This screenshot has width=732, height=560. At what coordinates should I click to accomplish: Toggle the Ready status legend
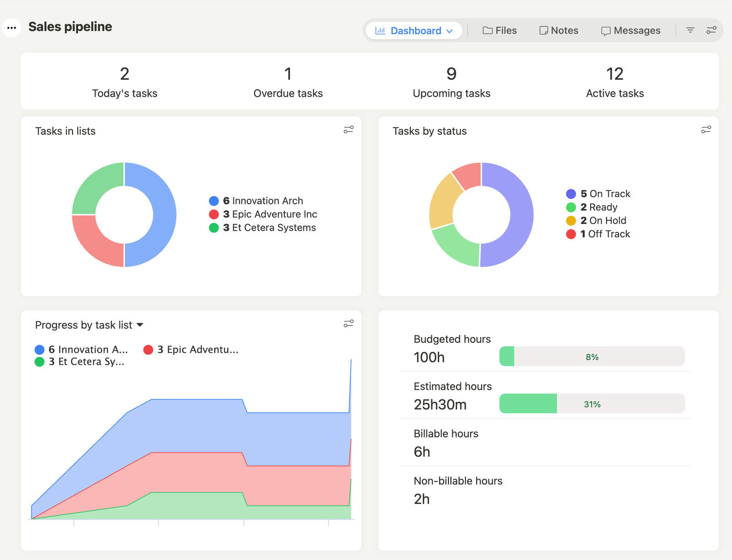(592, 207)
